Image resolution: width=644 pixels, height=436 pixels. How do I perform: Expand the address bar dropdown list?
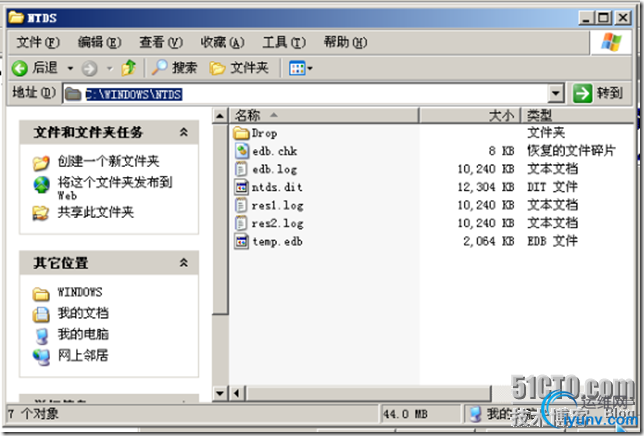click(x=556, y=94)
